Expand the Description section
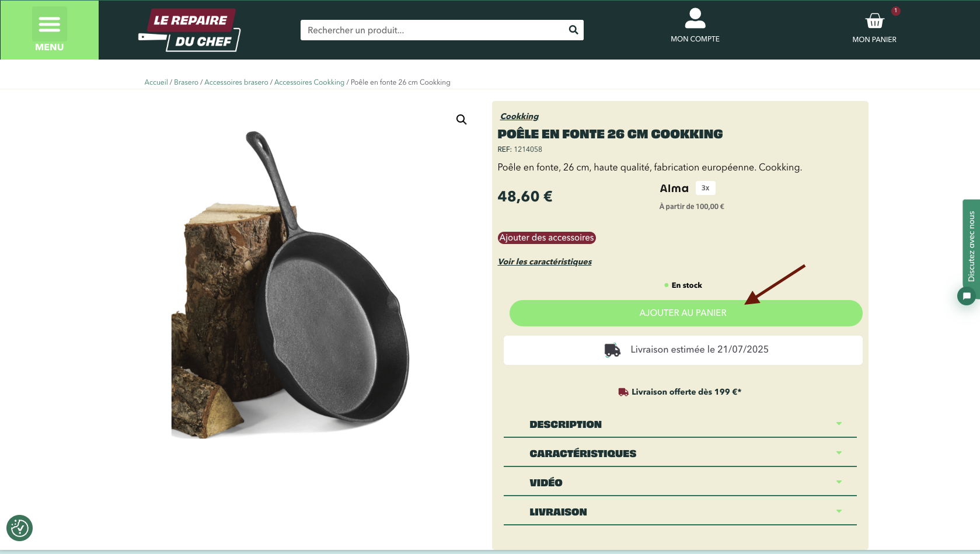This screenshot has height=554, width=980. [680, 424]
